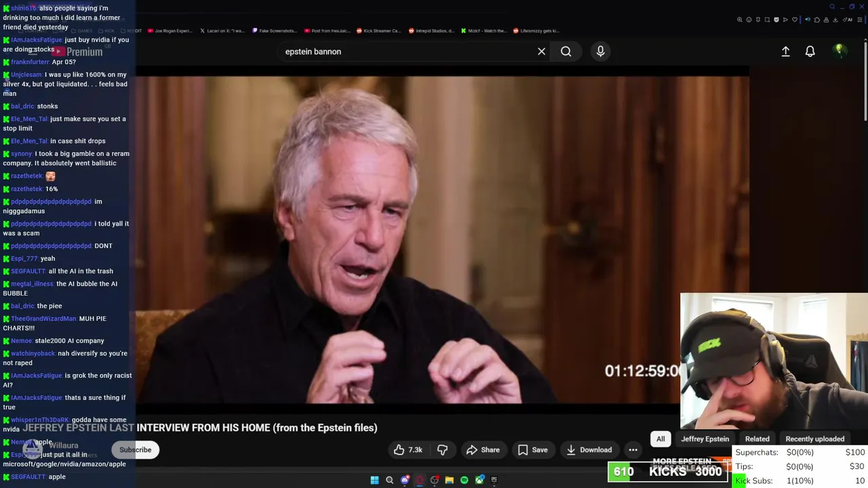Click the Download button under video
Image resolution: width=868 pixels, height=488 pixels.
[x=589, y=449]
